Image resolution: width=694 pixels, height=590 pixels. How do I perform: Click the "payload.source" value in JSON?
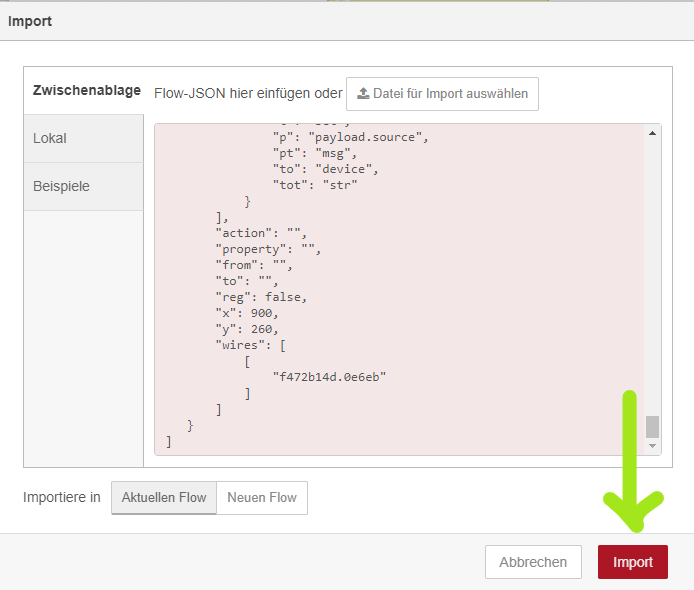[x=365, y=137]
